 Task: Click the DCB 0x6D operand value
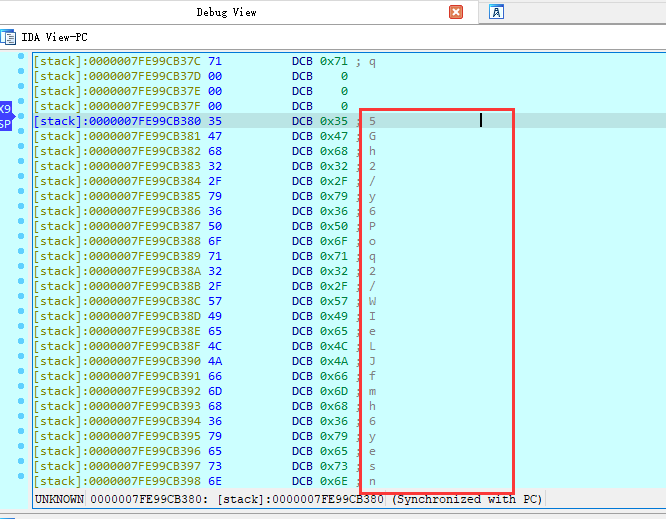334,391
